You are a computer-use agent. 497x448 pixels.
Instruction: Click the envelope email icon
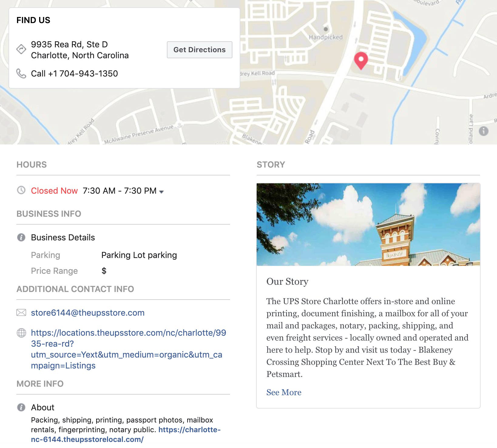click(x=21, y=313)
